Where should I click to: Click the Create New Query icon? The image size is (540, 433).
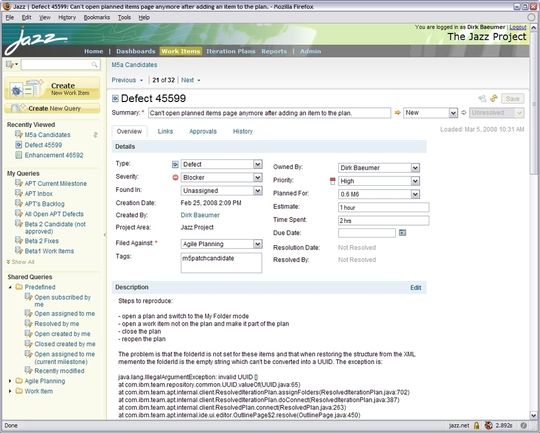point(18,108)
